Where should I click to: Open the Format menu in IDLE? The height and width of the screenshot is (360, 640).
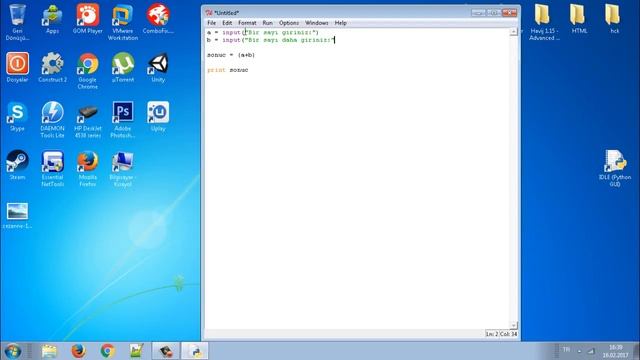point(247,23)
